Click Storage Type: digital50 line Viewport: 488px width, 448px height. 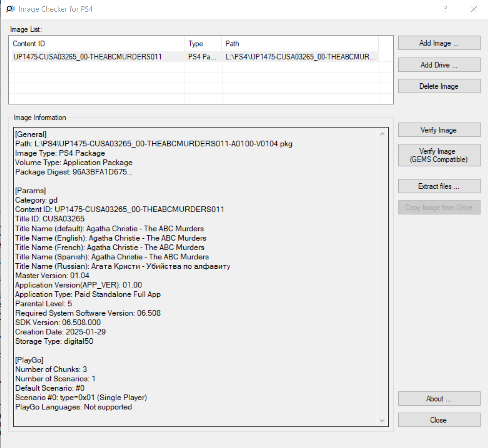(54, 341)
